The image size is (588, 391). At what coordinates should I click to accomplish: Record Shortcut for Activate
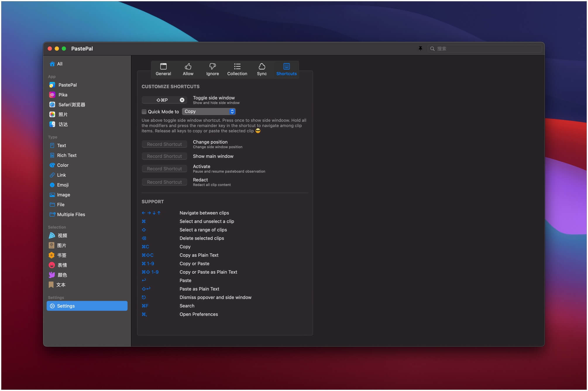tap(164, 169)
